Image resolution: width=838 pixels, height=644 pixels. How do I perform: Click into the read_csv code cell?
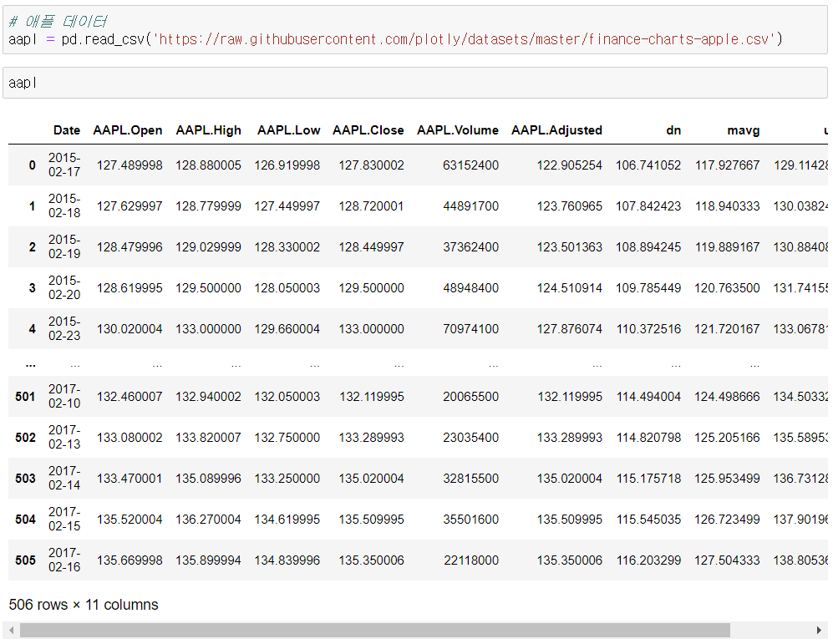coord(414,30)
